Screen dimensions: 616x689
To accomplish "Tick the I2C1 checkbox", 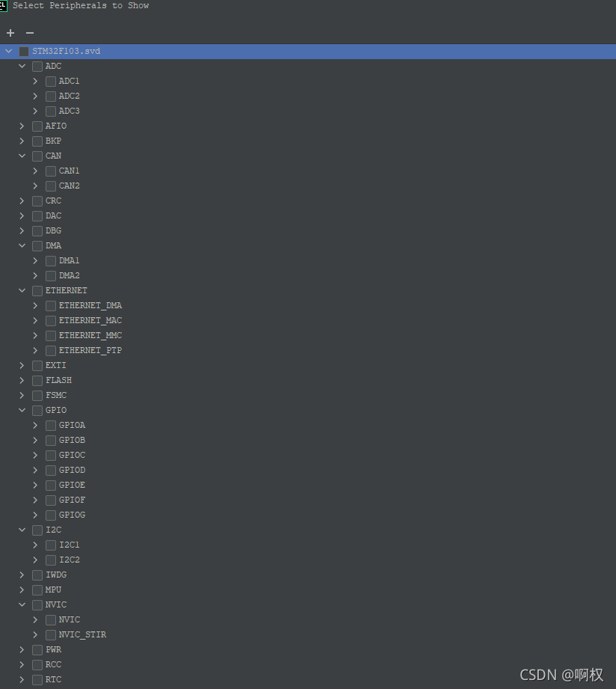I will coord(51,545).
